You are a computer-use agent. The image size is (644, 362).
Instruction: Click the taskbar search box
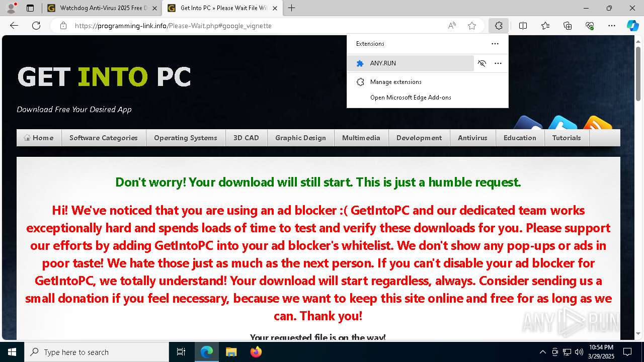point(97,352)
